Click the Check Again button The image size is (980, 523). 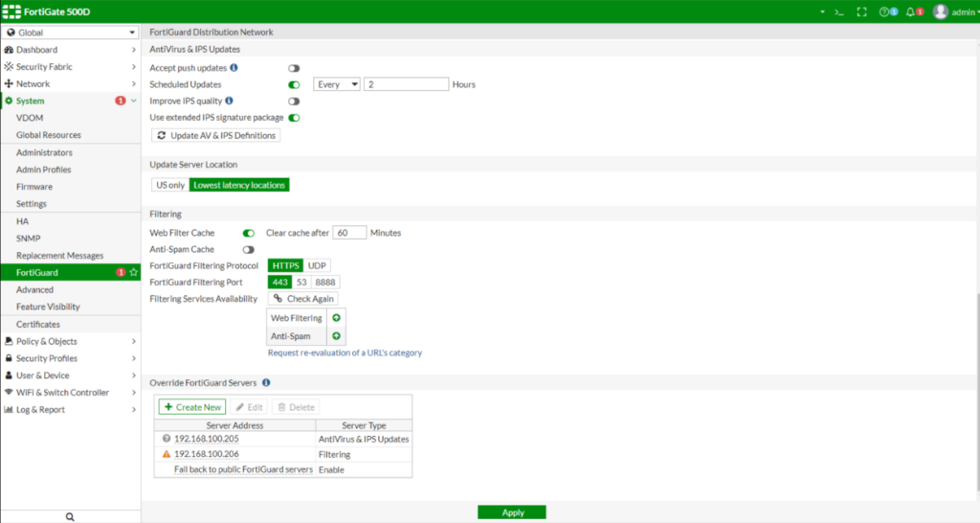[303, 299]
